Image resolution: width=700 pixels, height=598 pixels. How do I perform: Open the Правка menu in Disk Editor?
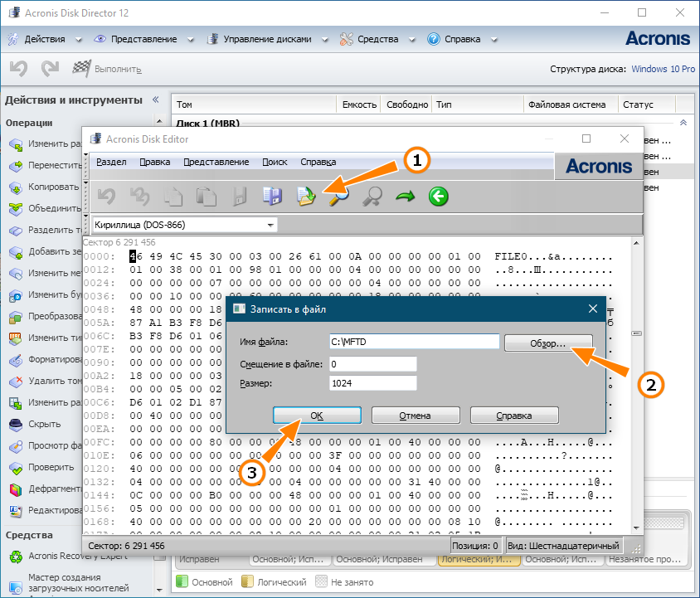coord(154,162)
